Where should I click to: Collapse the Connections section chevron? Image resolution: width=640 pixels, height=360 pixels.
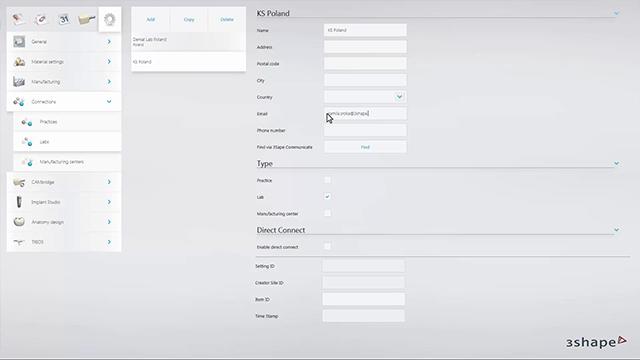pos(109,102)
